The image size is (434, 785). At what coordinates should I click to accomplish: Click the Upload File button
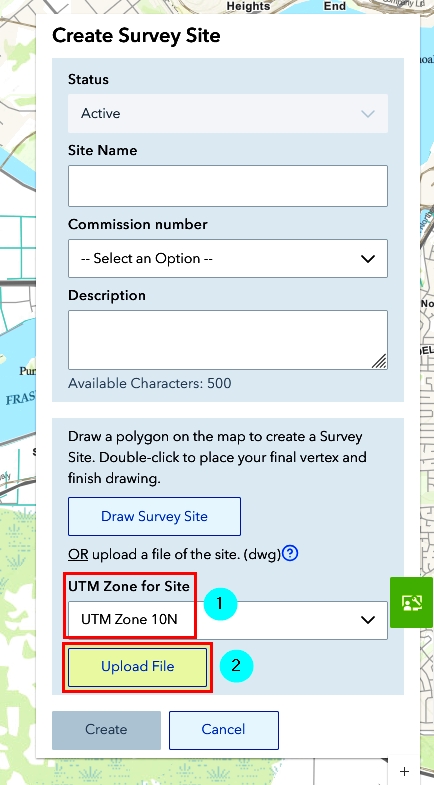[137, 667]
